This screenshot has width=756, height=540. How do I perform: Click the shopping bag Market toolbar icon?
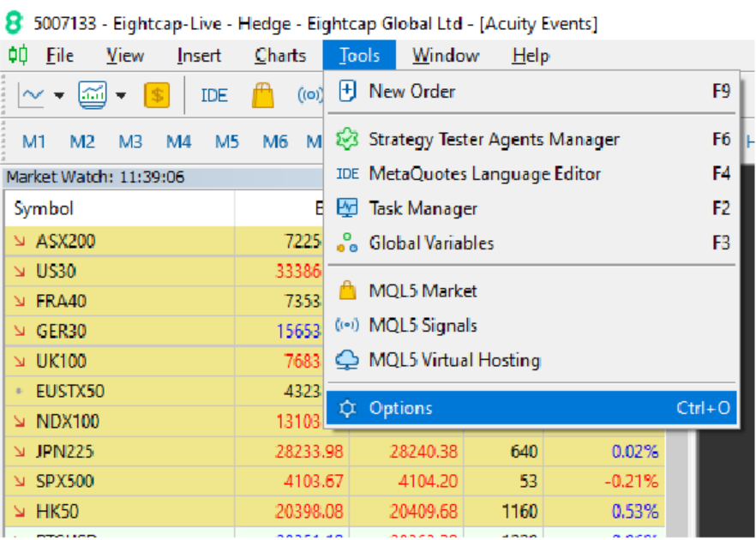tap(263, 95)
